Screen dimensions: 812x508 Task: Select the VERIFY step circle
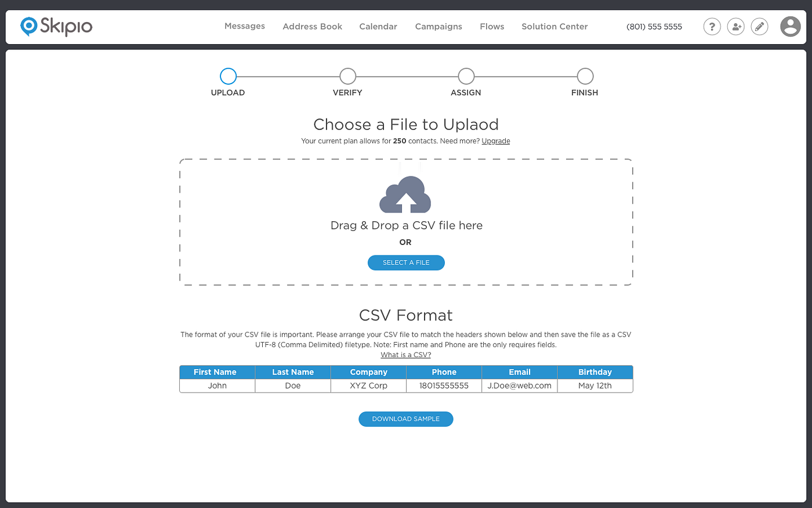pyautogui.click(x=347, y=75)
